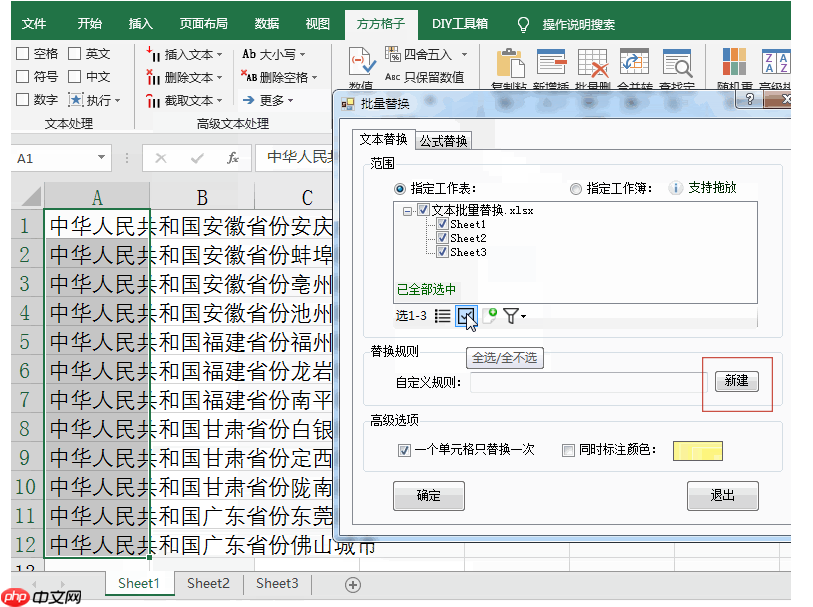
Task: Click the 复制粘贴 clipboard icon
Action: tap(510, 63)
